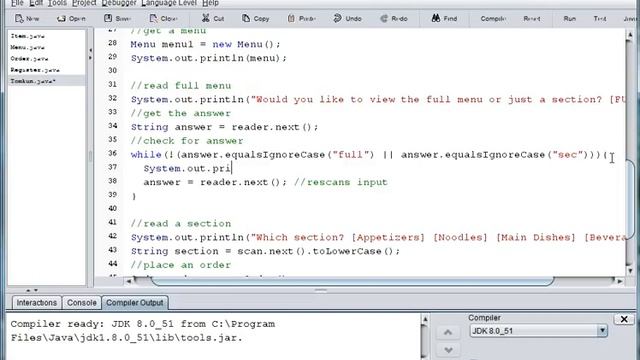The height and width of the screenshot is (360, 640).
Task: Switch to the Interactions tab
Action: [x=36, y=303]
